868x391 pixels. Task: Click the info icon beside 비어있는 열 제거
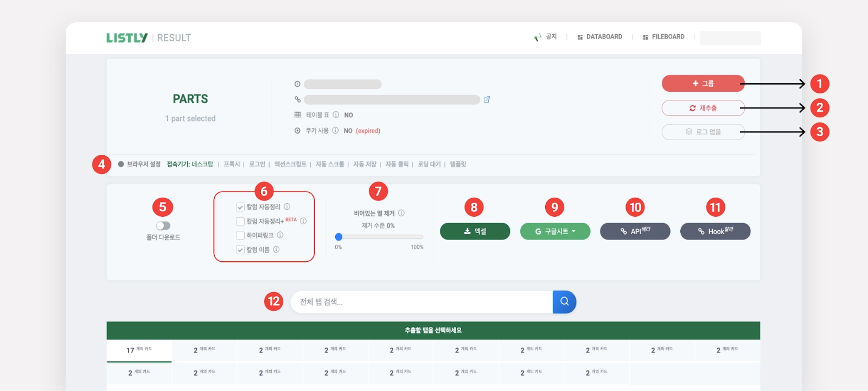(401, 213)
